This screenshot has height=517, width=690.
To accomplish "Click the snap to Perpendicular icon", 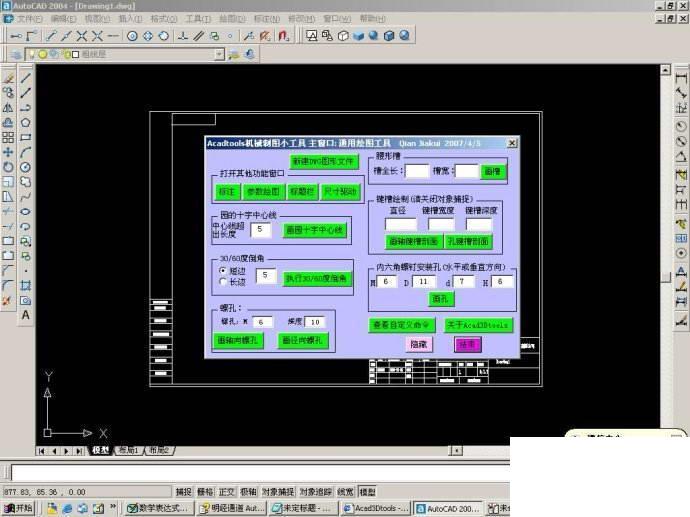I will [x=183, y=36].
